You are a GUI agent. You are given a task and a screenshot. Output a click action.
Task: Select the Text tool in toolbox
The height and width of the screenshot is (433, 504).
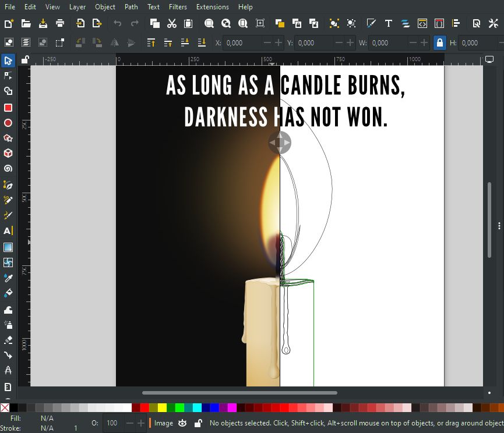[8, 231]
